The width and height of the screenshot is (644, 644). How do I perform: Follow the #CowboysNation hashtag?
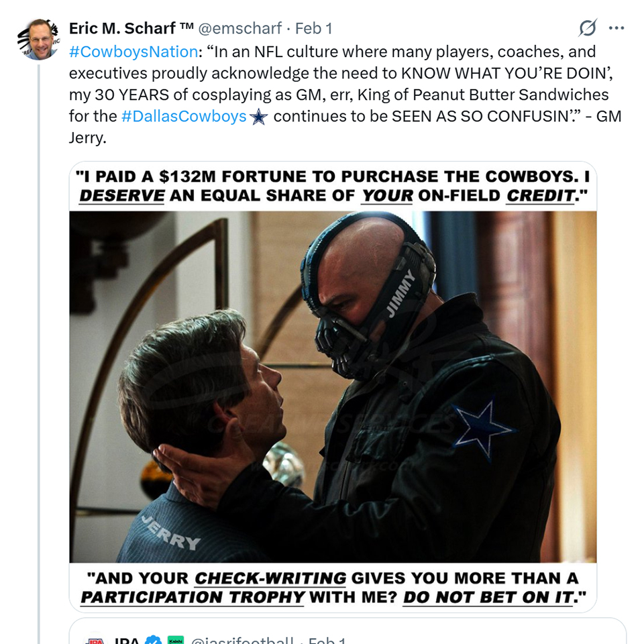pyautogui.click(x=133, y=52)
